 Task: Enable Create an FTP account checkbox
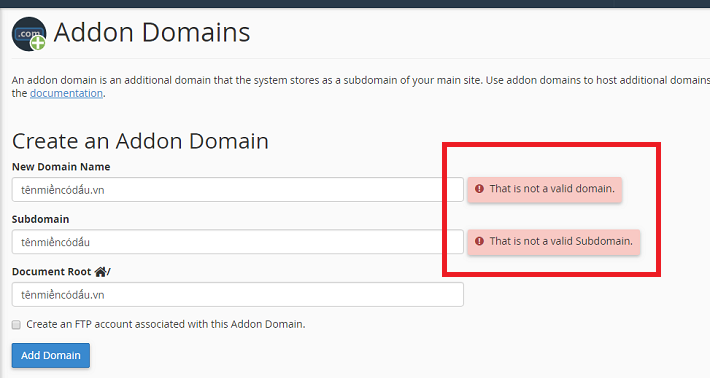coord(16,325)
